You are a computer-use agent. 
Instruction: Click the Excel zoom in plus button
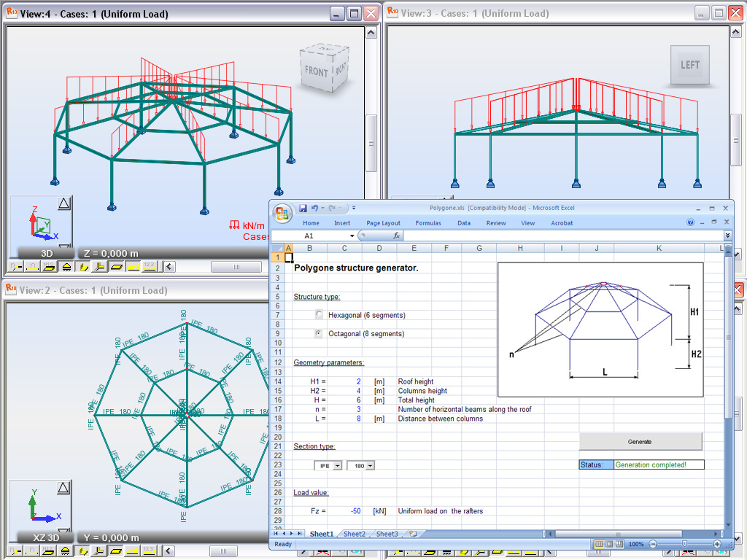tap(716, 544)
